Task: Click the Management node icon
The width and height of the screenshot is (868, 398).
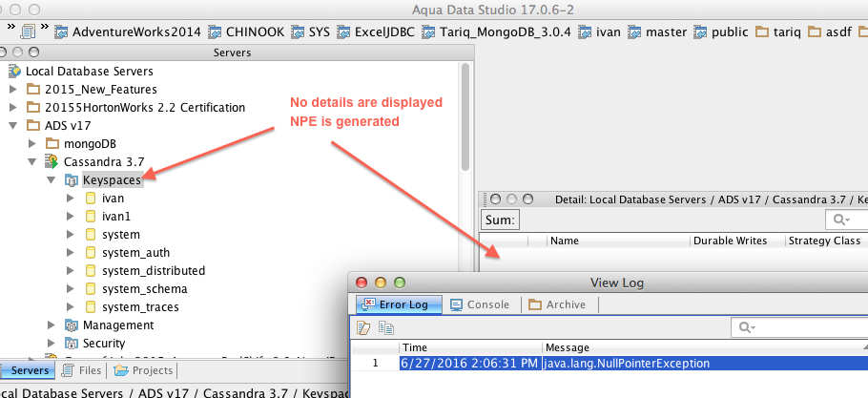Action: coord(72,325)
